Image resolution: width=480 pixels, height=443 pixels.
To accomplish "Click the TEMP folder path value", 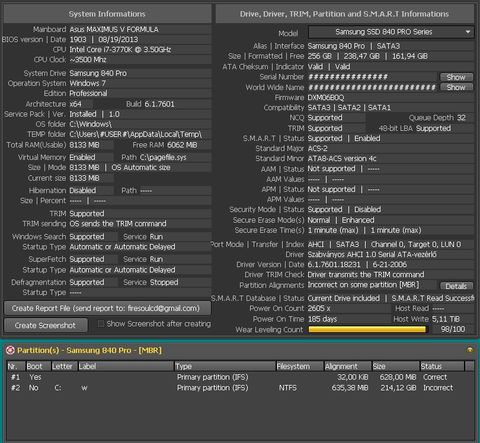I will coord(136,134).
